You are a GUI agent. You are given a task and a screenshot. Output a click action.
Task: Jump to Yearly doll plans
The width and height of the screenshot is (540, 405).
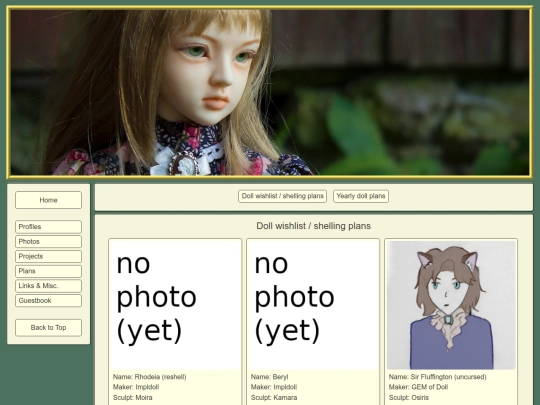click(x=361, y=196)
